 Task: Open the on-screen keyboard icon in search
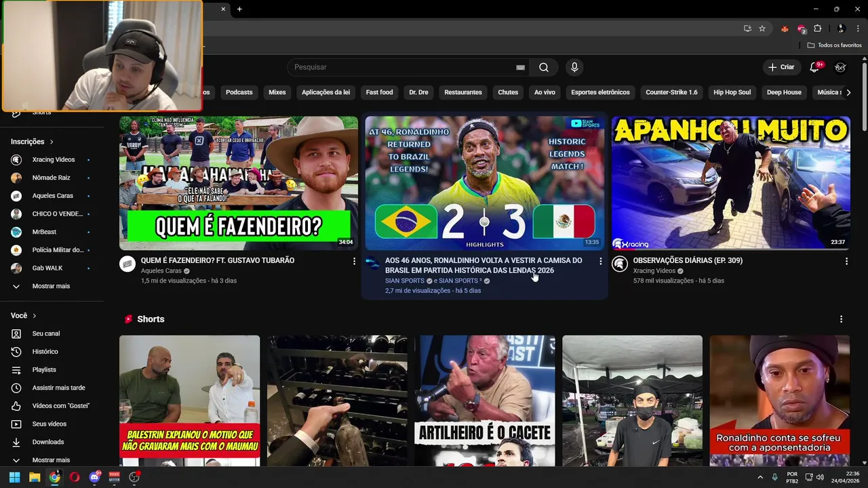(520, 67)
